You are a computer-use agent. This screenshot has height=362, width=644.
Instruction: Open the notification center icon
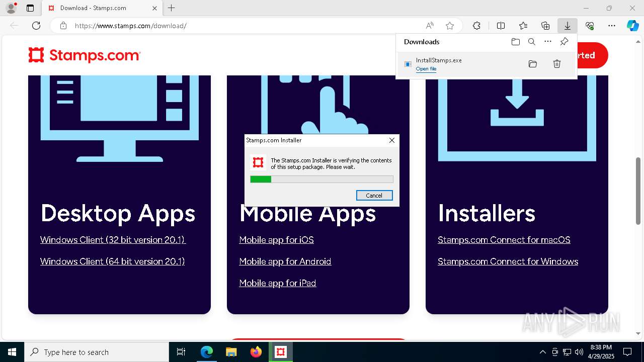[x=627, y=352]
